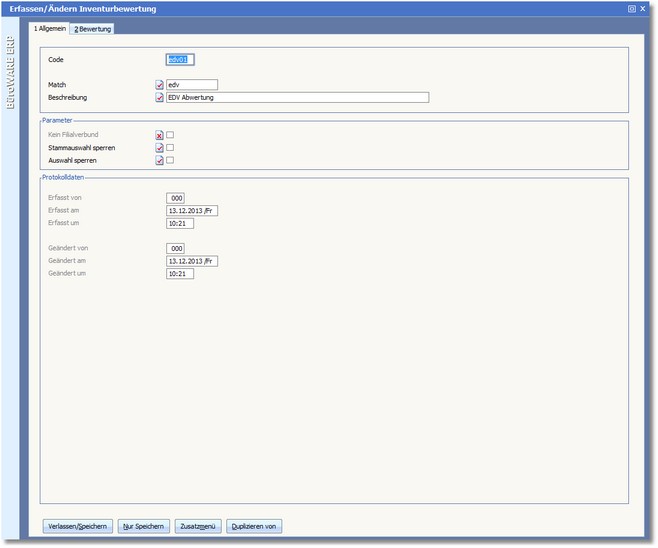Enable the Auswahl sperren checkbox

(171, 160)
